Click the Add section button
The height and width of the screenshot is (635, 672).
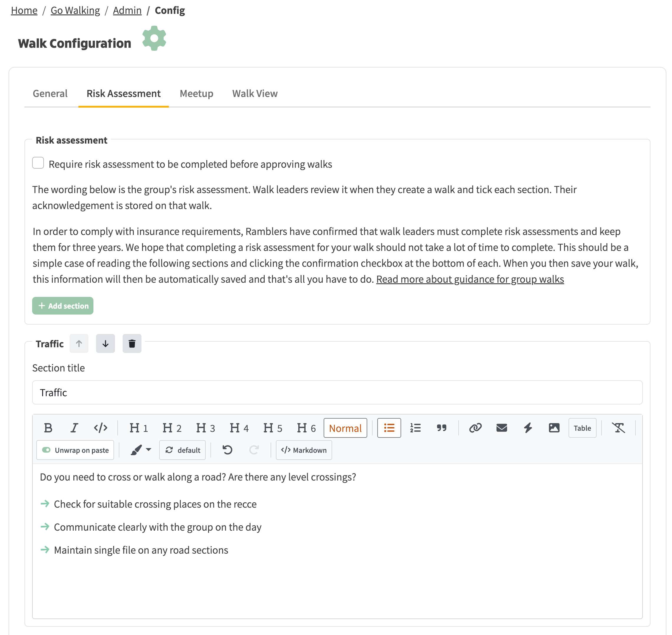62,306
